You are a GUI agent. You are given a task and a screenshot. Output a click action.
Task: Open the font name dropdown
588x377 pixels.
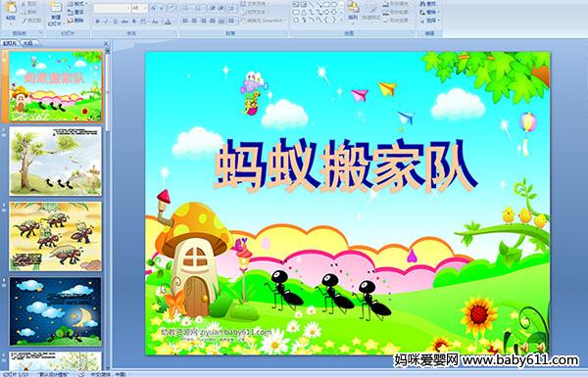(112, 8)
